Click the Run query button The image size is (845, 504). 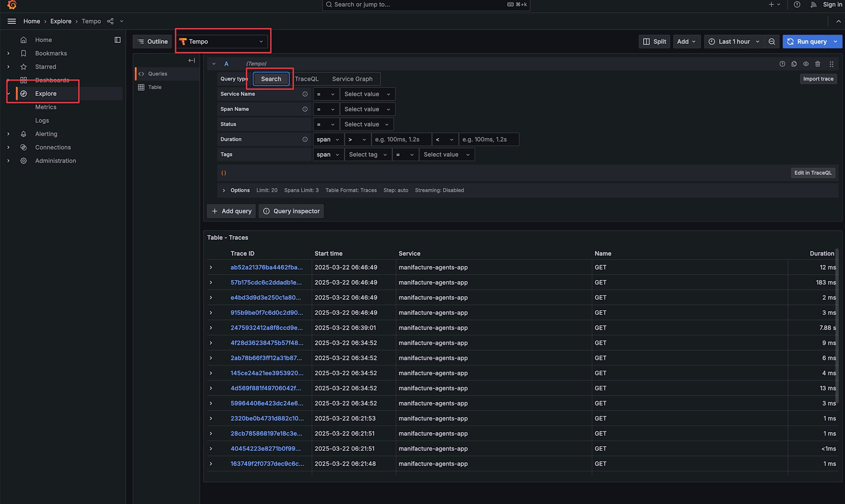click(x=807, y=41)
